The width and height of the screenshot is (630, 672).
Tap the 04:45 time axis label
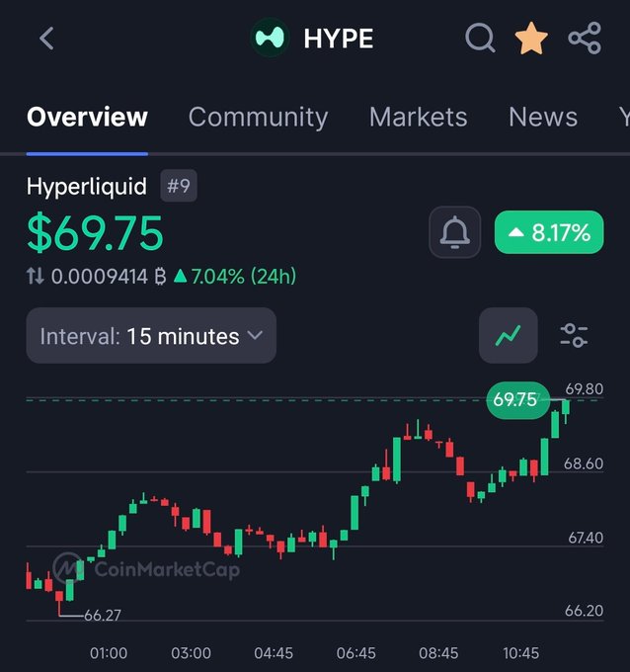point(274,653)
